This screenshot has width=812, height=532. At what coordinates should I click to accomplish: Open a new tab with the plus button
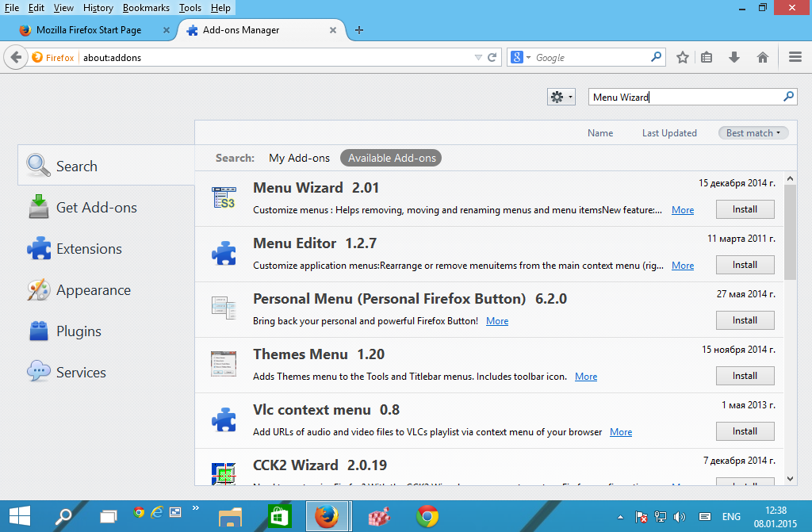pos(359,30)
